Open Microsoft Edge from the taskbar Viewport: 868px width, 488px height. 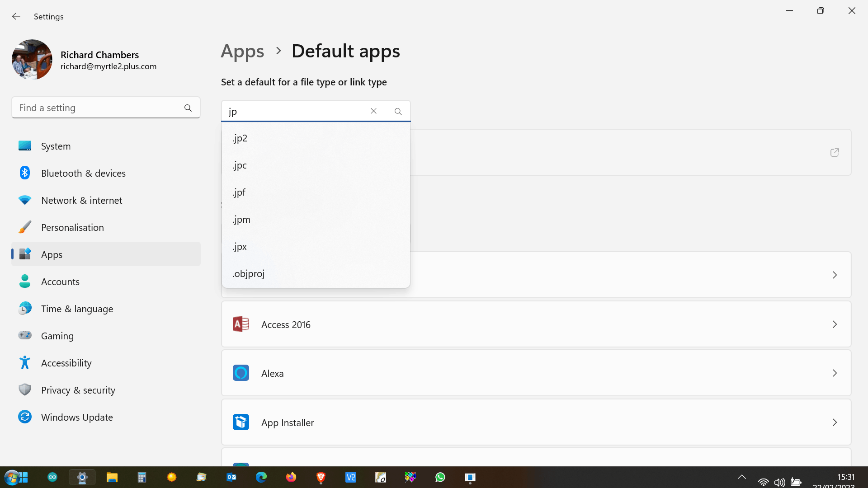[x=261, y=477]
